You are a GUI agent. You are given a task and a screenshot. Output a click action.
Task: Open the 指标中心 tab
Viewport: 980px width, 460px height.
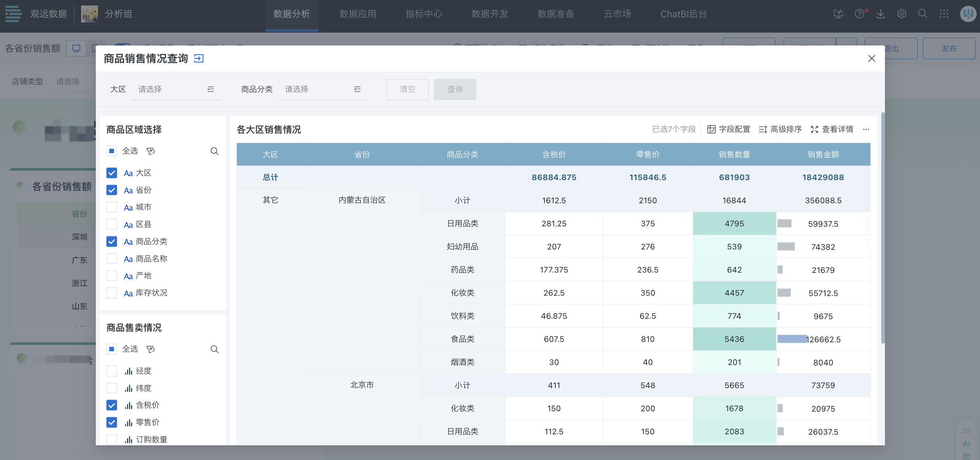click(424, 14)
